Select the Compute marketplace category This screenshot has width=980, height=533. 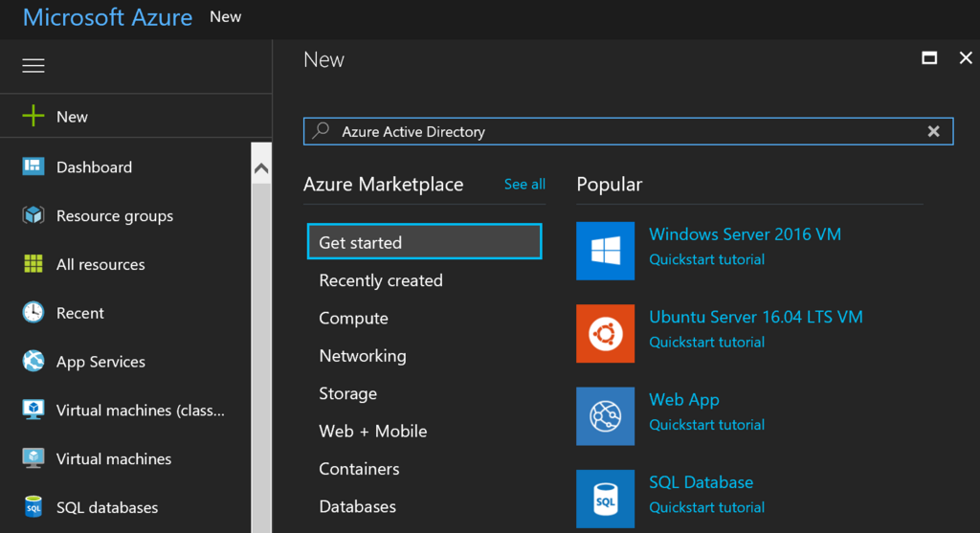tap(353, 319)
